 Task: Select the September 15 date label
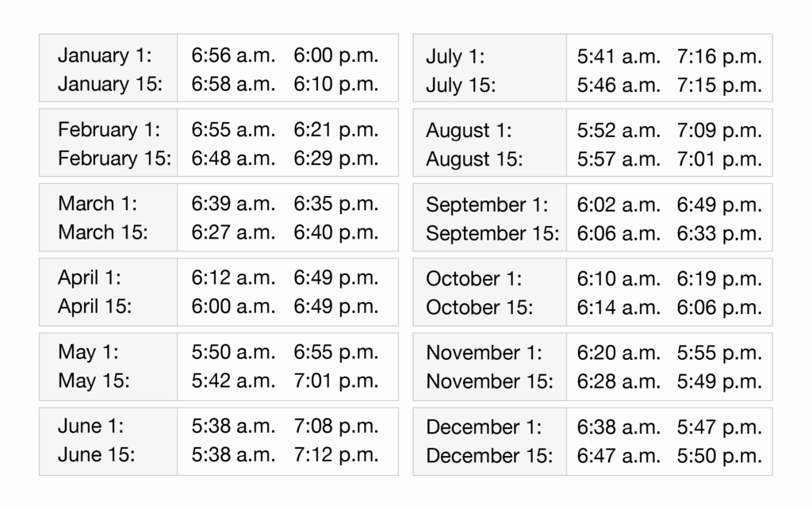click(492, 234)
